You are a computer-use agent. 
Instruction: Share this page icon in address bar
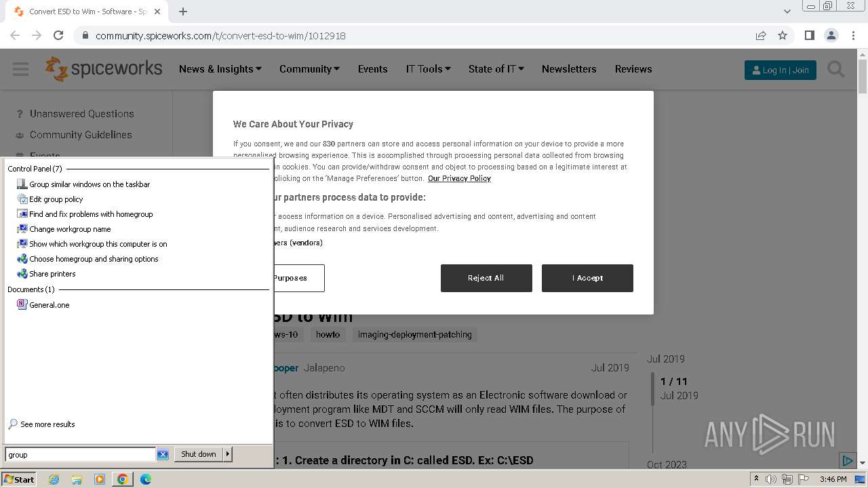[x=761, y=35]
